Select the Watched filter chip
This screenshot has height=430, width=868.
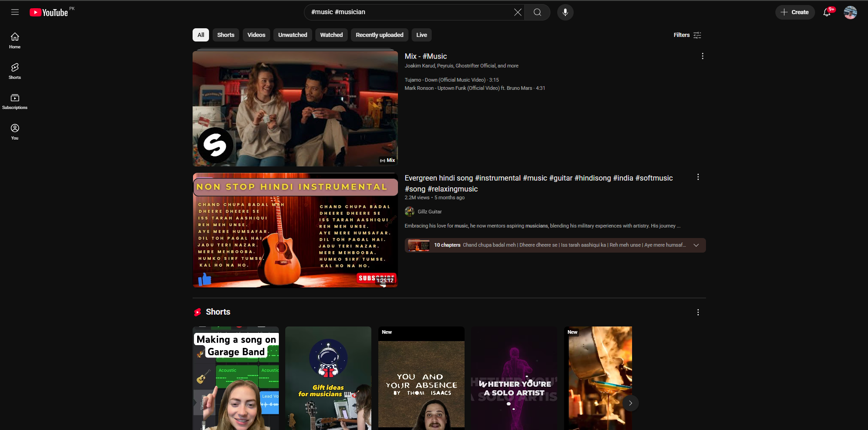click(331, 35)
